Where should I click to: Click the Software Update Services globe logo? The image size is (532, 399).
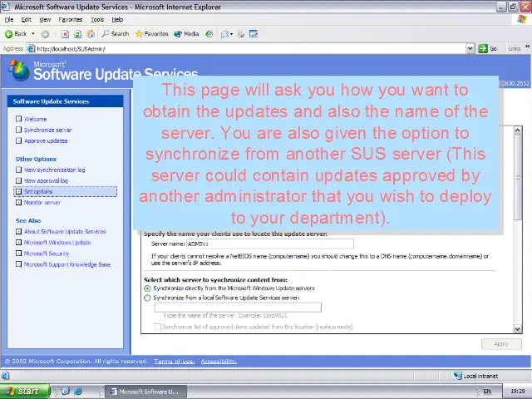click(x=19, y=71)
